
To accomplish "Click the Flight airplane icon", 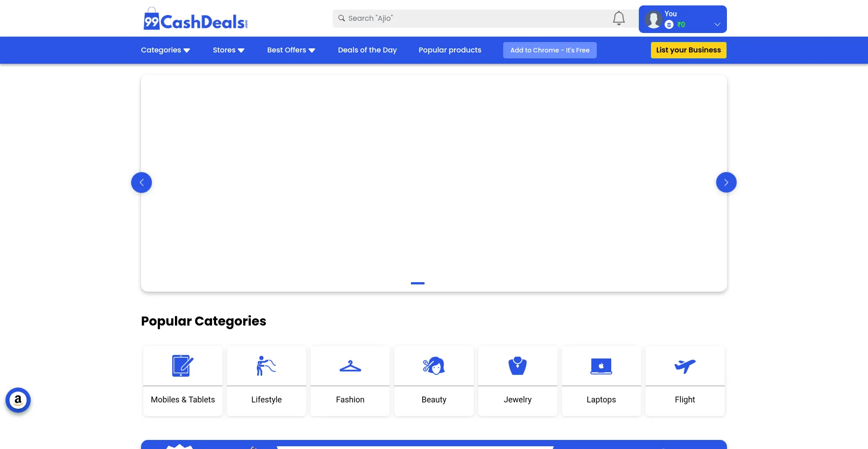I will [685, 366].
